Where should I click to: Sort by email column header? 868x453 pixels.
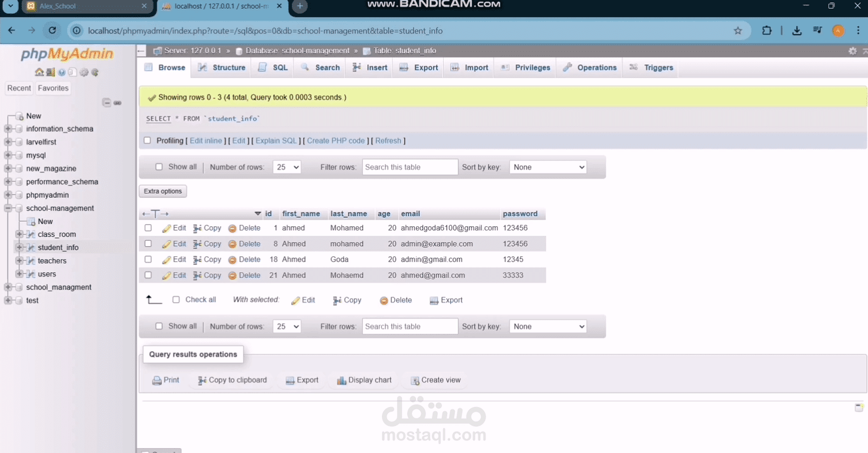coord(410,214)
